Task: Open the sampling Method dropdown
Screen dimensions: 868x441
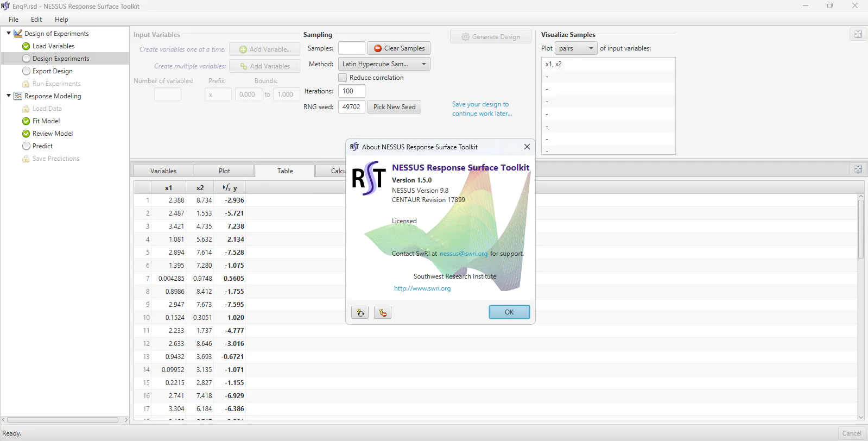Action: click(x=384, y=64)
